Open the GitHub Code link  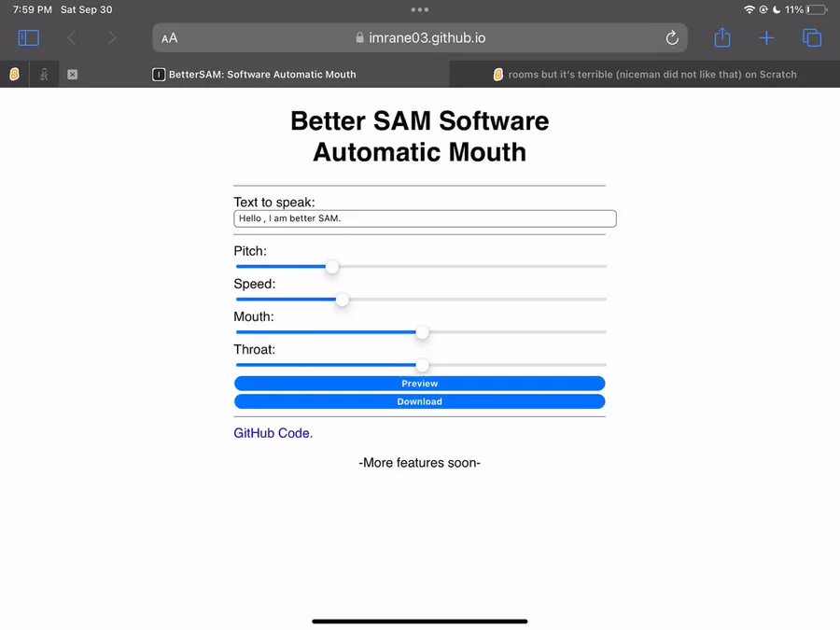click(x=273, y=433)
